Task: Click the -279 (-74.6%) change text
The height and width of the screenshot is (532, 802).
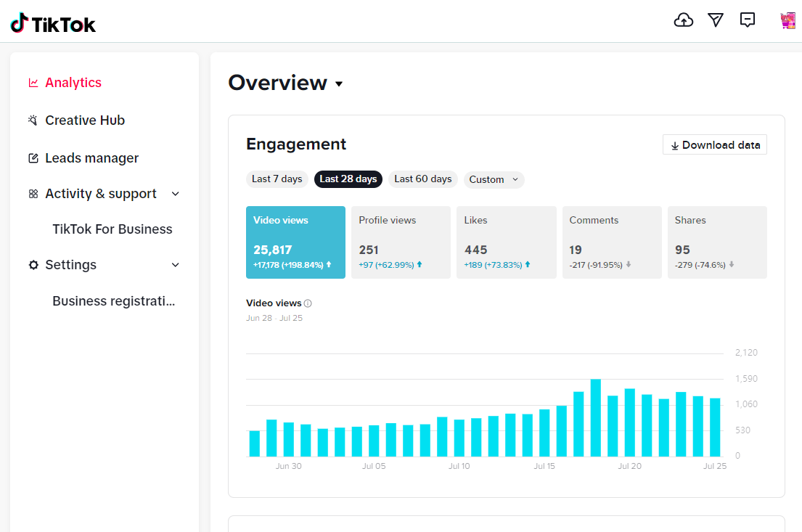Action: point(700,265)
